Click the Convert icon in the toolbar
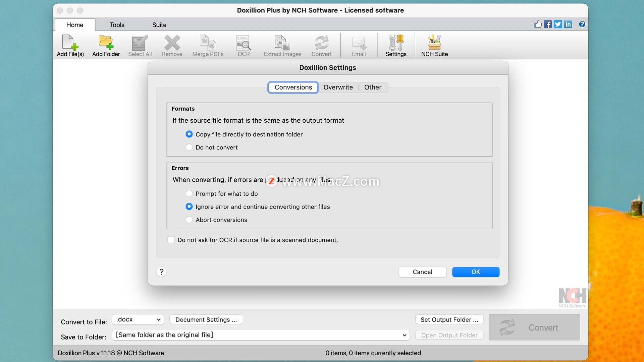Viewport: 644px width, 362px height. tap(321, 46)
